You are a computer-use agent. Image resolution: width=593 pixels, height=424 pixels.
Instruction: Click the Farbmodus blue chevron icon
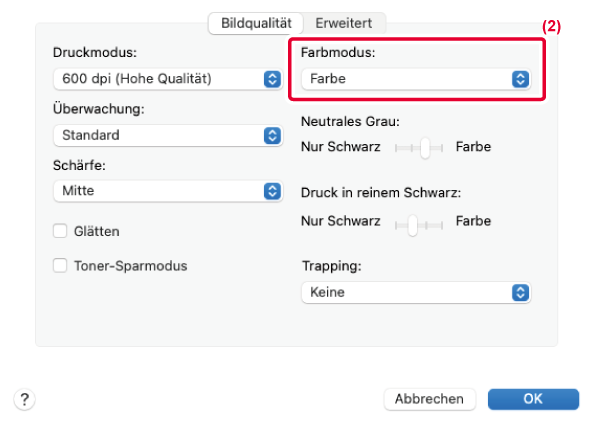tap(520, 79)
